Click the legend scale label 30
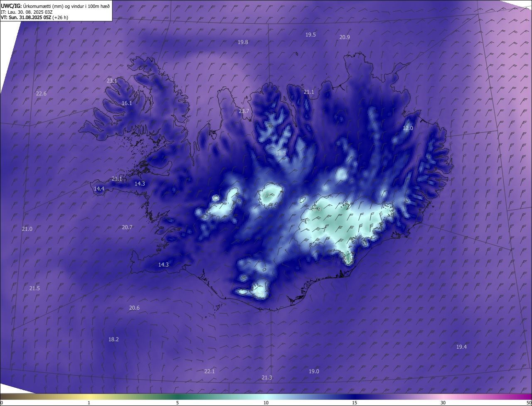This screenshot has width=532, height=406. [x=443, y=403]
